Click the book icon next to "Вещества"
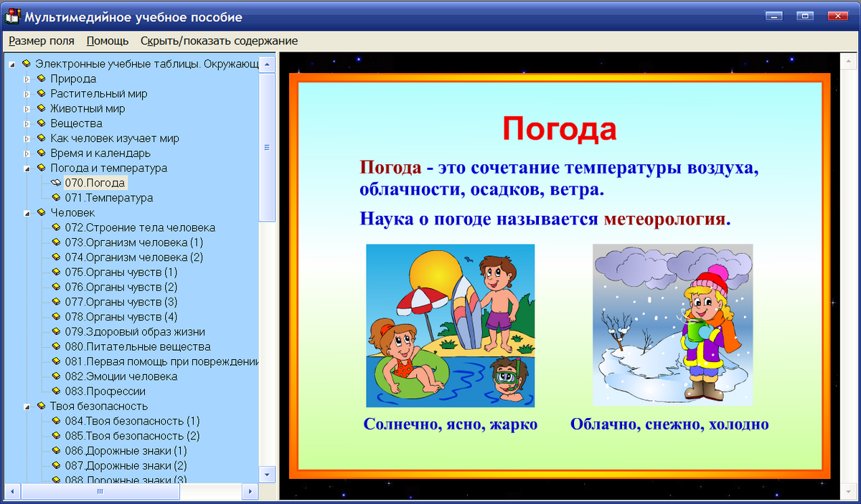 point(39,123)
